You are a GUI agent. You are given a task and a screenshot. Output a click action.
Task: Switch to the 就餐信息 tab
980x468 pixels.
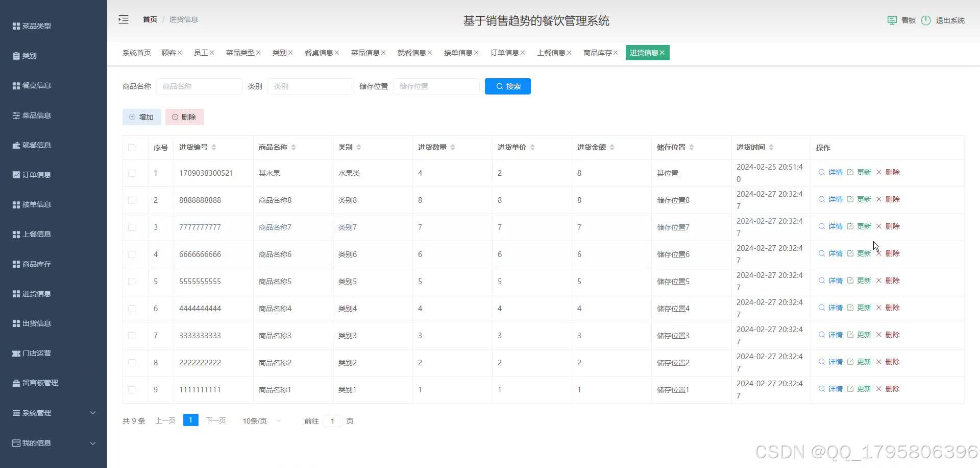point(411,53)
